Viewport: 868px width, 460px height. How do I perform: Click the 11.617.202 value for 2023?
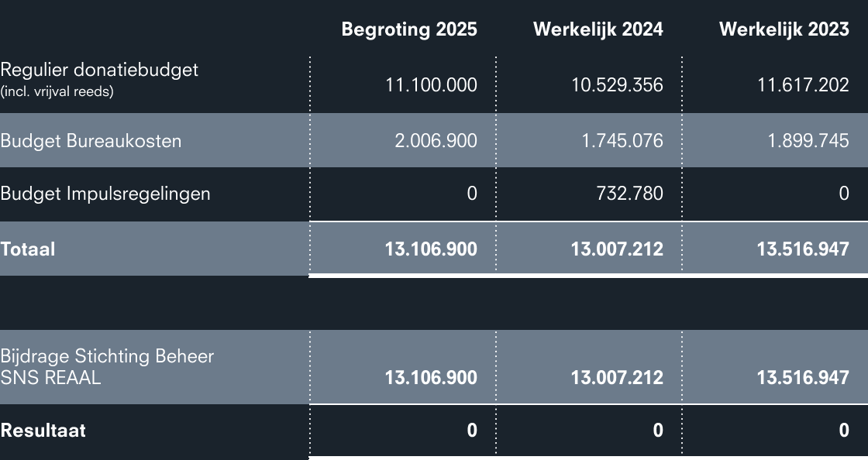(803, 85)
